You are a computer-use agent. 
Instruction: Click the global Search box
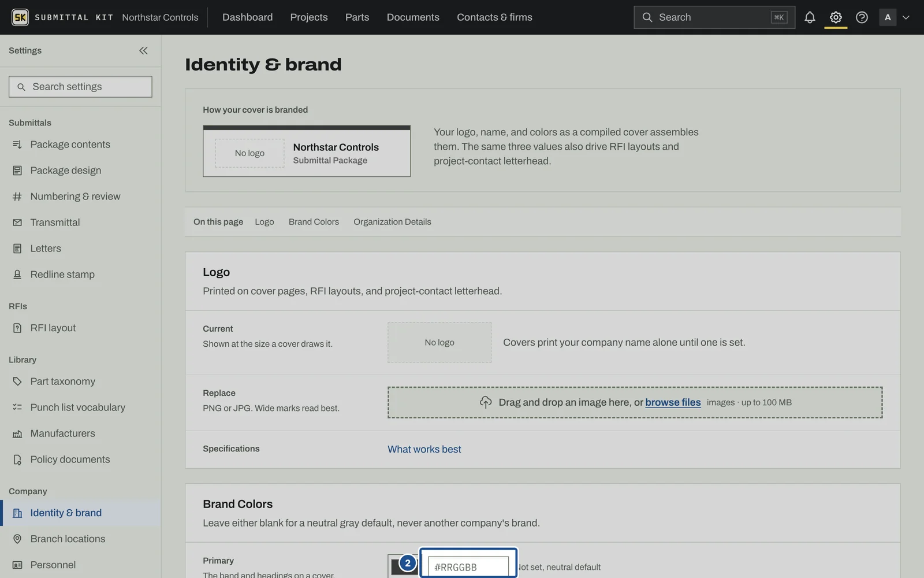[x=714, y=17]
